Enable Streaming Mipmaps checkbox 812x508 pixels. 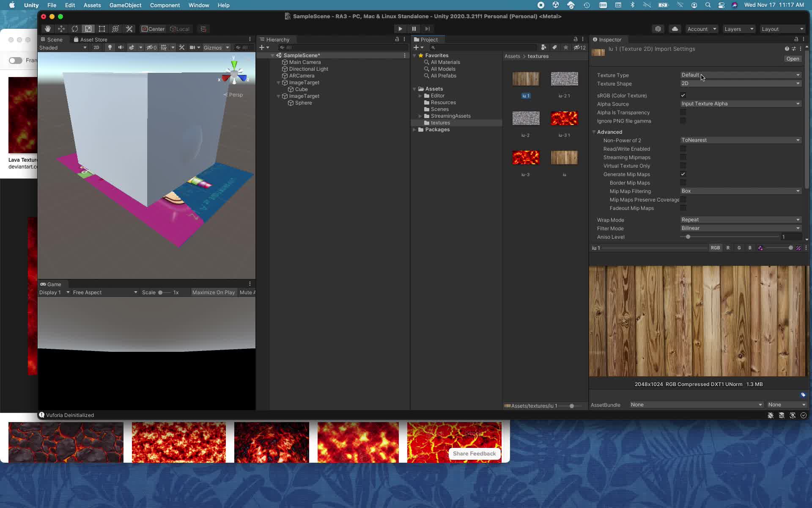(683, 157)
